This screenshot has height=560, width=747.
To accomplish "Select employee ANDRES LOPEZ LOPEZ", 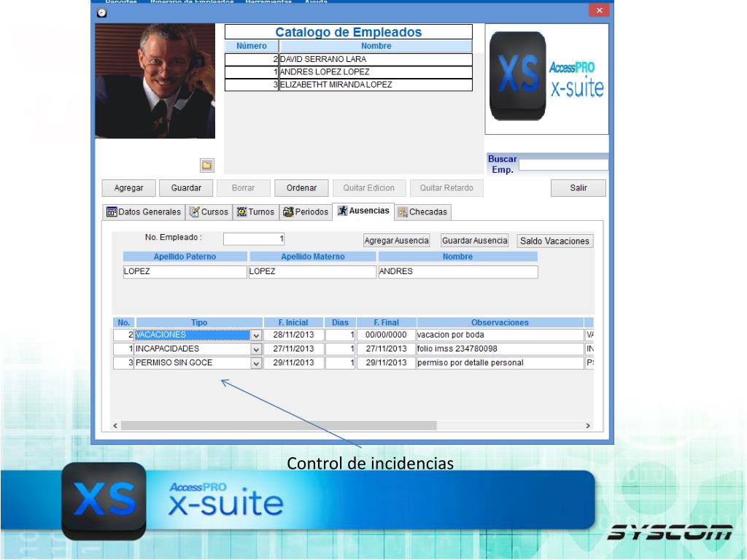I will 348,72.
